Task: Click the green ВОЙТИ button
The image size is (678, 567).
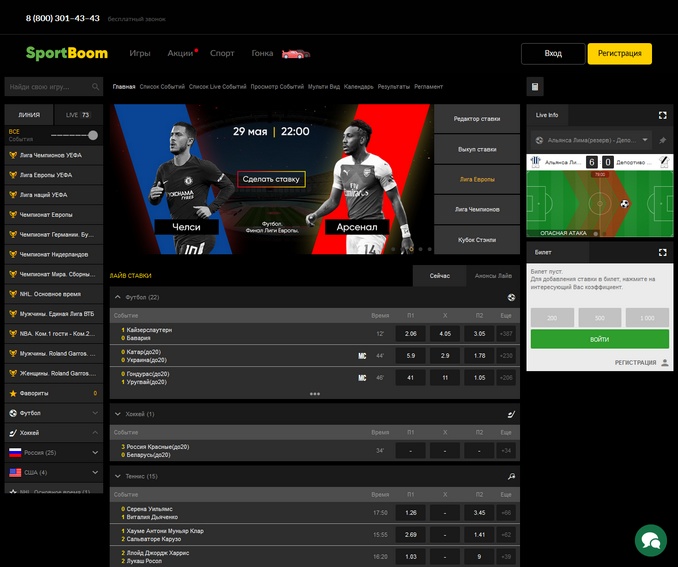Action: 600,339
